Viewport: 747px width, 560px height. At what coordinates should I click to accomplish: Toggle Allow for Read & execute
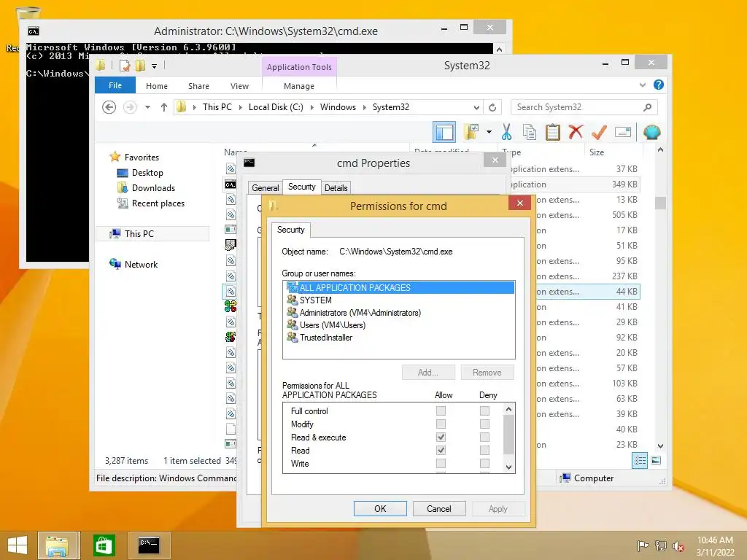[x=441, y=437]
